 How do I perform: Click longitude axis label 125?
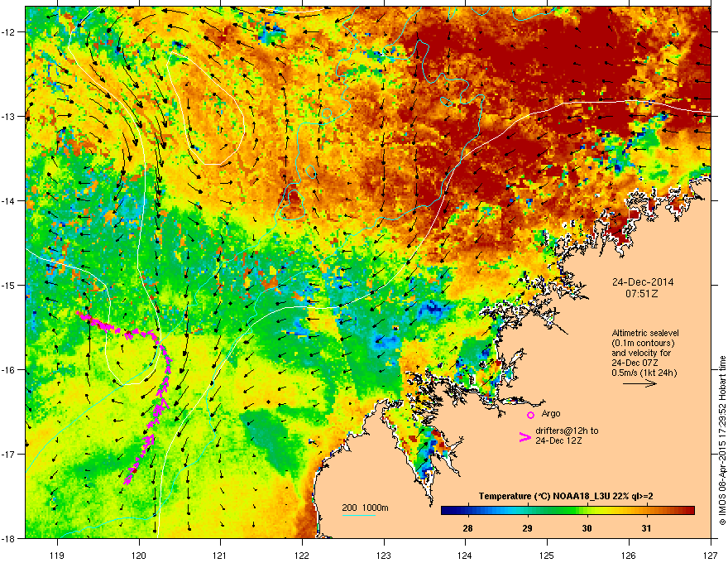(547, 555)
